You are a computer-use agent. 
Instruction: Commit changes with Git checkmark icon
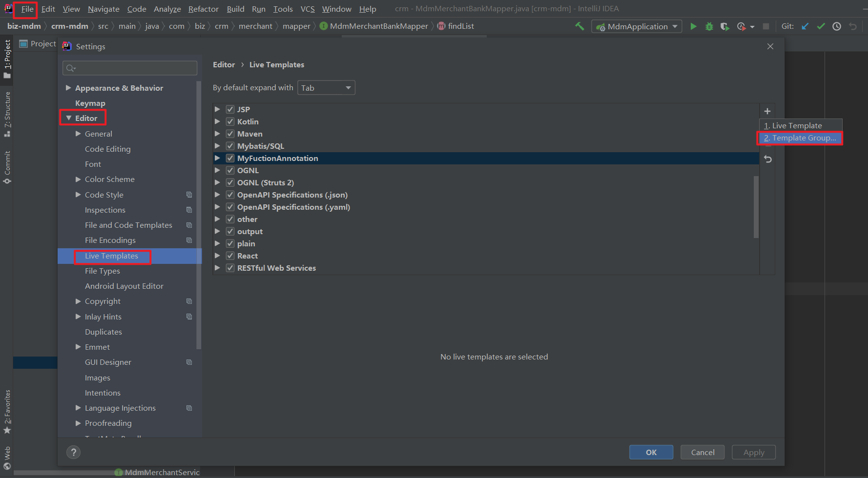[821, 26]
